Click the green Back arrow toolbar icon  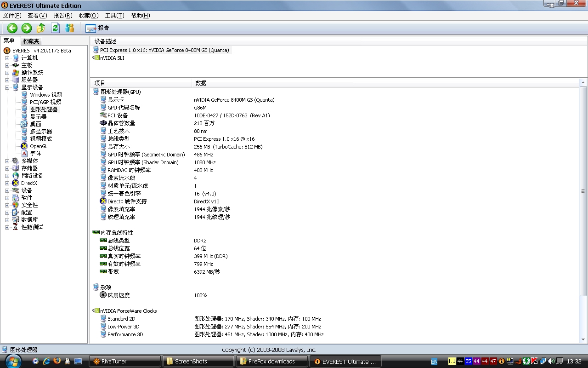click(x=12, y=28)
